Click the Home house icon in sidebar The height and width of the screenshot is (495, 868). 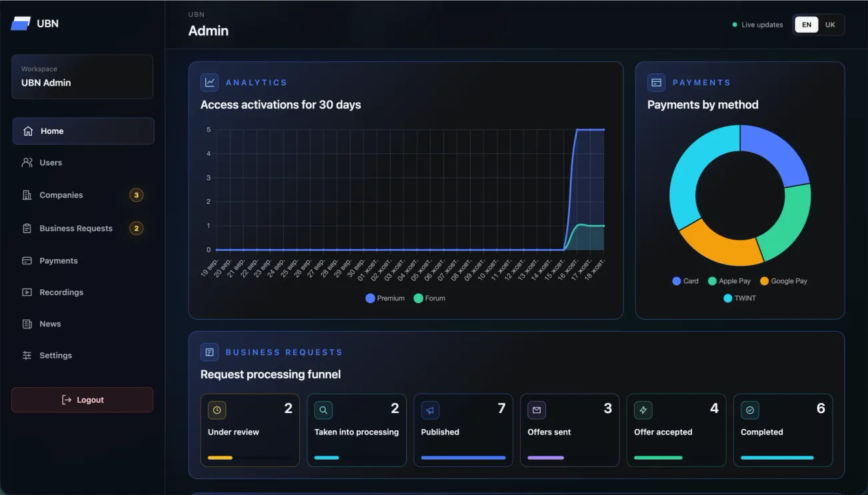(x=28, y=131)
